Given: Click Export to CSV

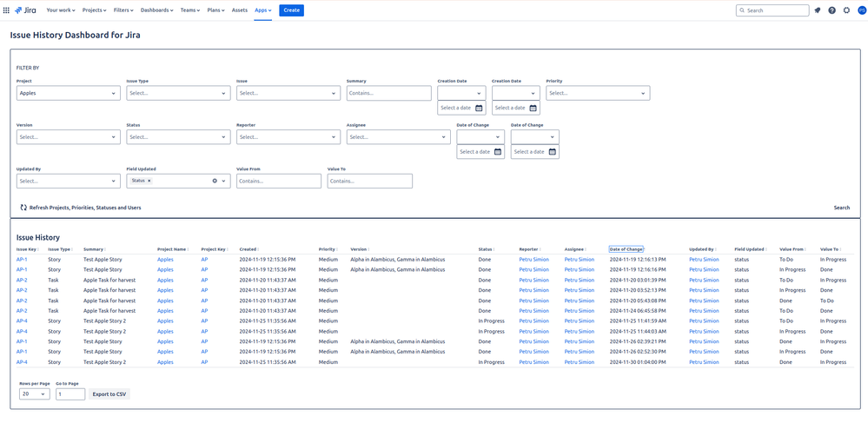Looking at the screenshot, I should tap(109, 394).
